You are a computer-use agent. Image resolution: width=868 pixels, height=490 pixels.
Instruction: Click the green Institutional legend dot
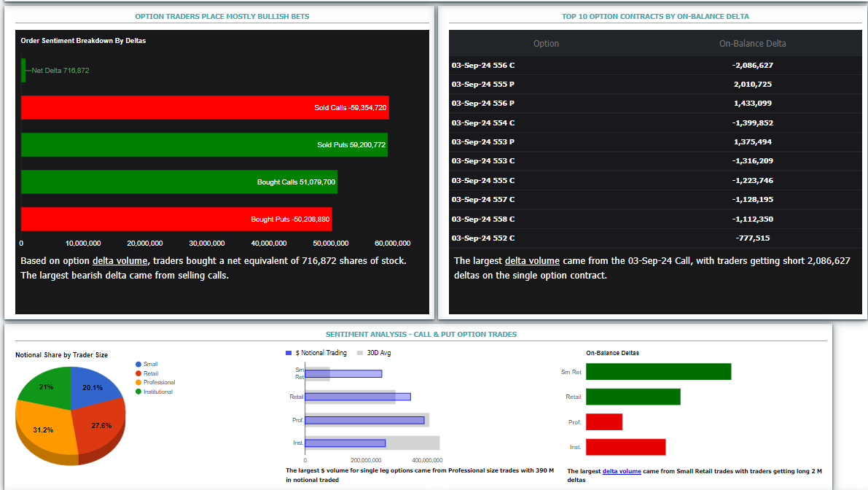(138, 392)
